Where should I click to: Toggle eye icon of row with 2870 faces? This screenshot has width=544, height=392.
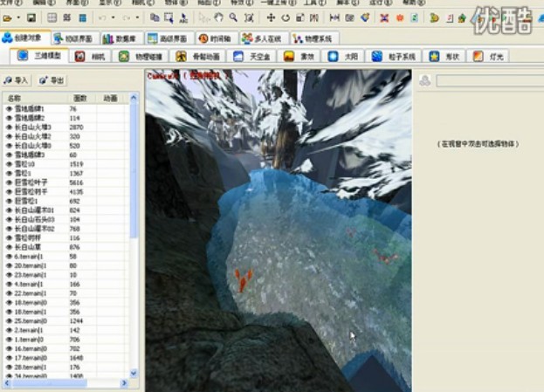click(10, 127)
